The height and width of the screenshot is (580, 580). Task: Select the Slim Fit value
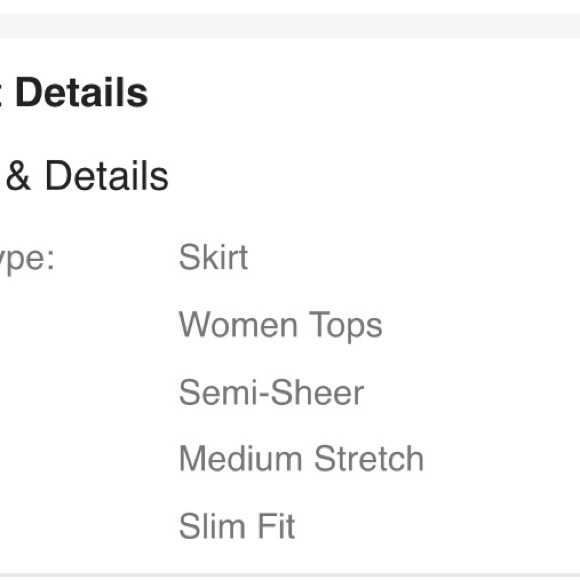tap(237, 526)
